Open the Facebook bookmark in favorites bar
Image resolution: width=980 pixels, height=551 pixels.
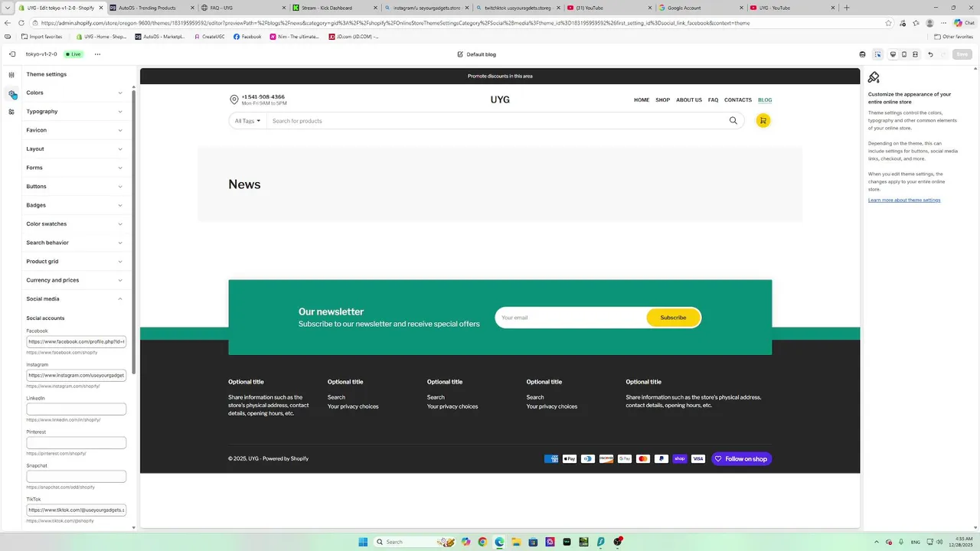[x=247, y=37]
